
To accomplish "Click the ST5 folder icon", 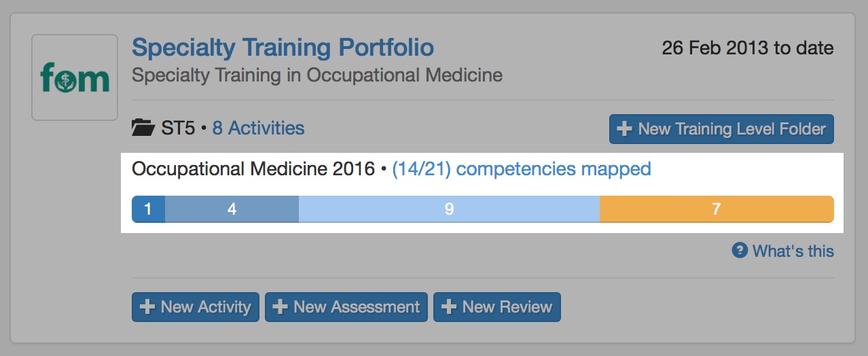I will (x=143, y=128).
